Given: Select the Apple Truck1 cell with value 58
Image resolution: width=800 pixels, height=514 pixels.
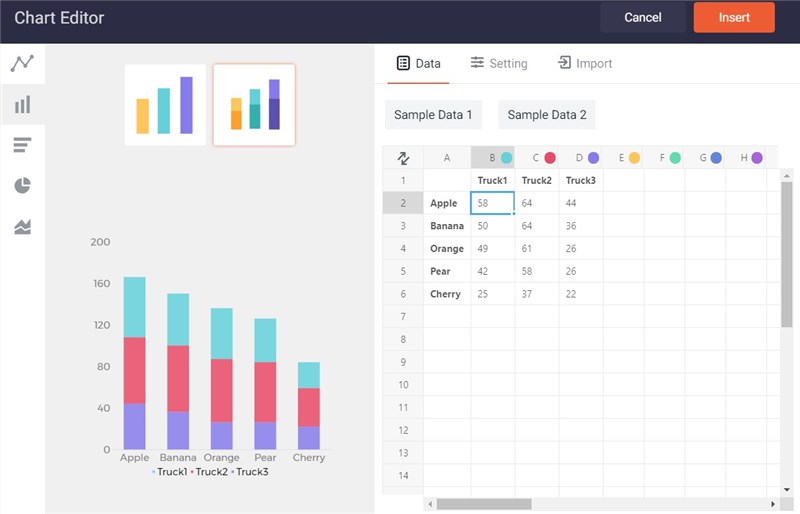Looking at the screenshot, I should click(x=492, y=203).
